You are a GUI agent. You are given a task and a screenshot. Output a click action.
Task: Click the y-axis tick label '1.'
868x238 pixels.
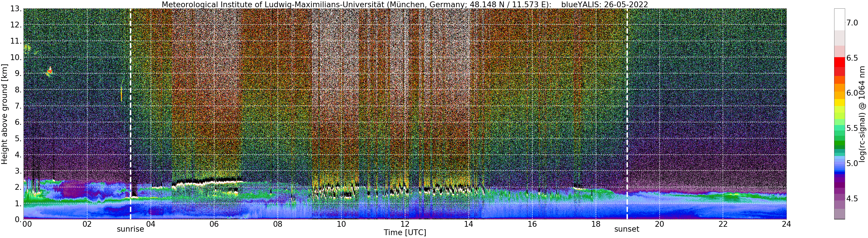[18, 203]
